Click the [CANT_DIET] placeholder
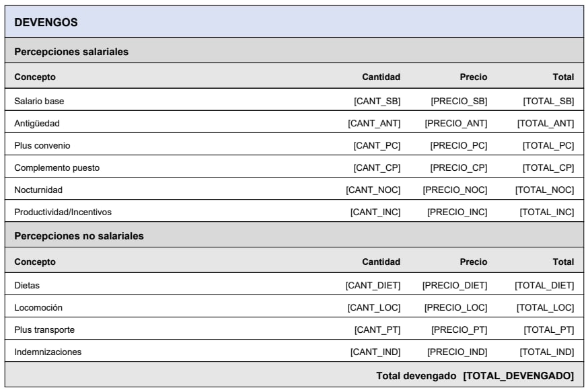This screenshot has width=588, height=392. [373, 285]
